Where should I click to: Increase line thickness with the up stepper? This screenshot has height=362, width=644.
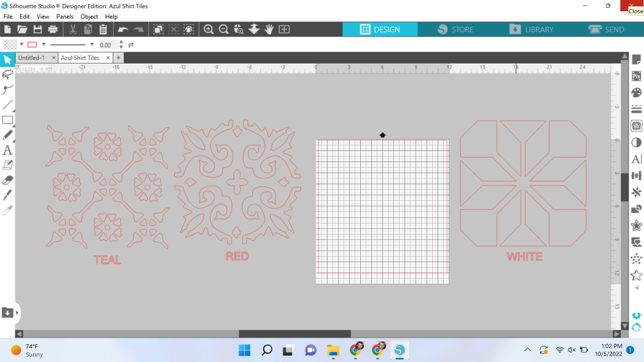coord(121,42)
